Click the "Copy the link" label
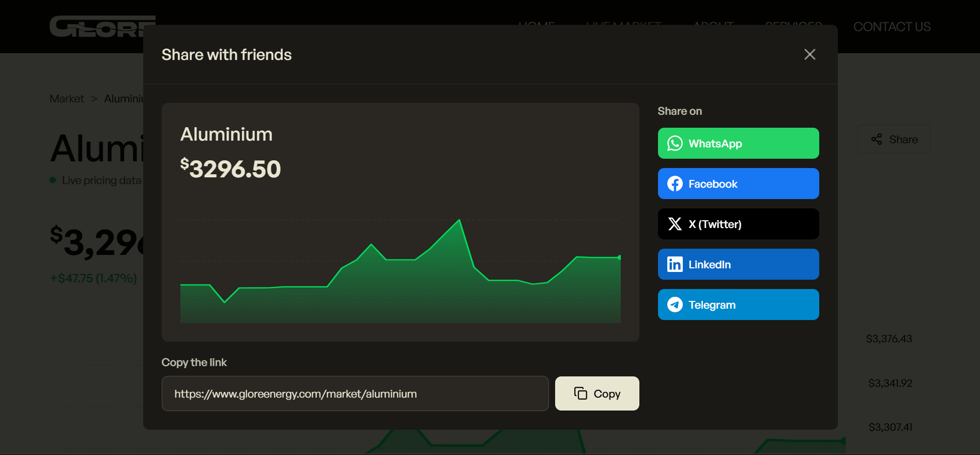 [x=194, y=362]
